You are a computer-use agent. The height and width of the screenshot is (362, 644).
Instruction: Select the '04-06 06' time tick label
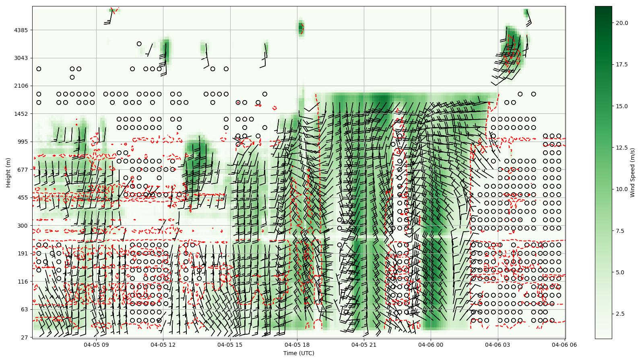(564, 345)
